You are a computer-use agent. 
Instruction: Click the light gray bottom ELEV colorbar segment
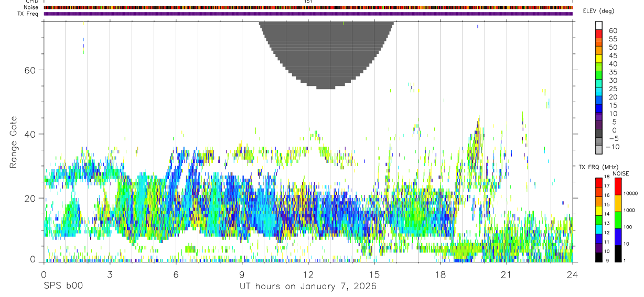599,150
